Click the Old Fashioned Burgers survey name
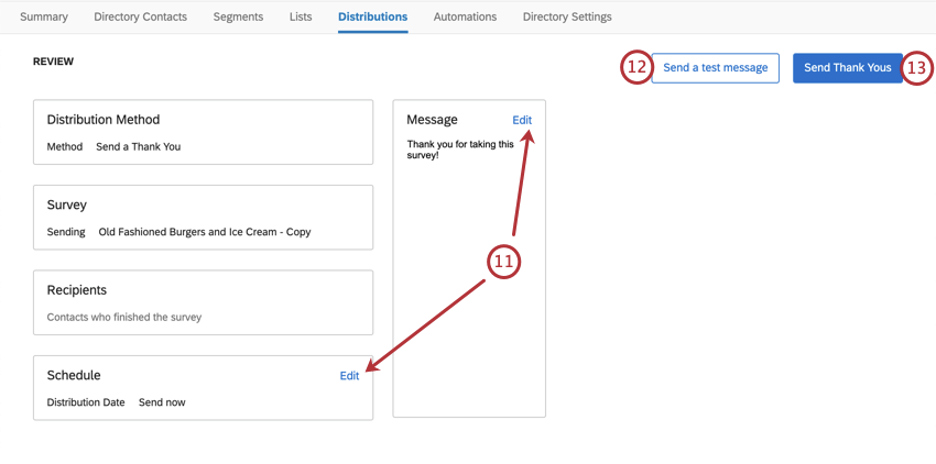936x464 pixels. point(205,232)
